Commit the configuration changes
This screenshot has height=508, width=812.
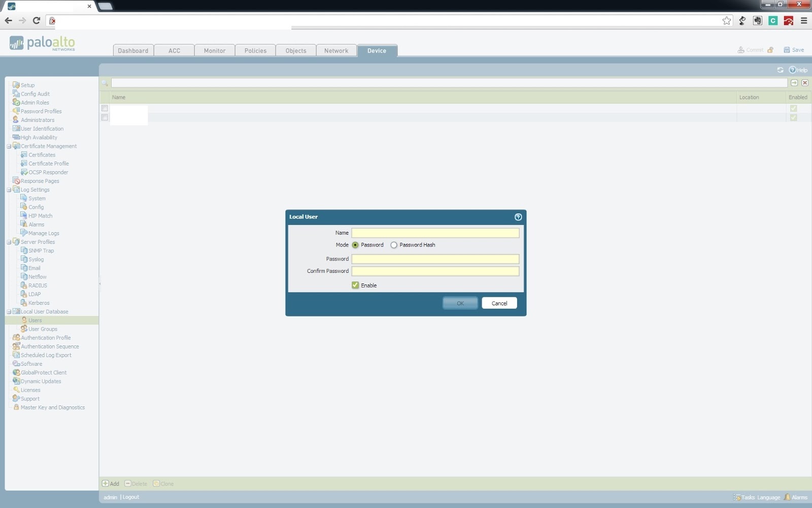tap(752, 50)
